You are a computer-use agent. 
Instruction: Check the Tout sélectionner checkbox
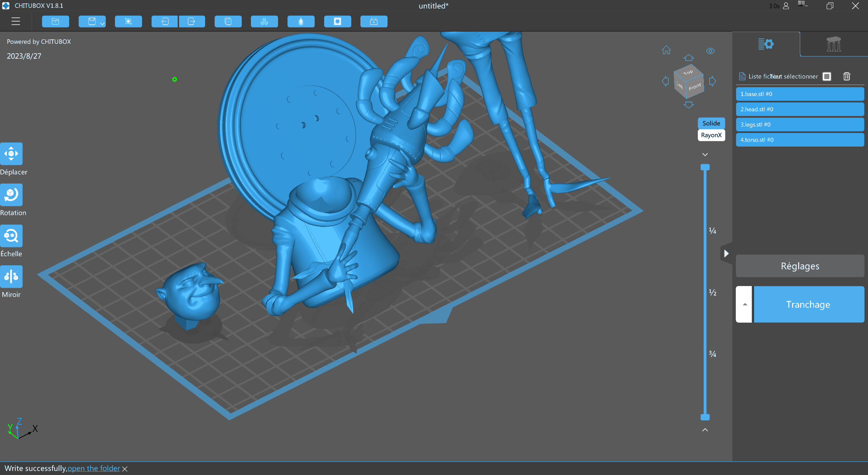(x=827, y=76)
